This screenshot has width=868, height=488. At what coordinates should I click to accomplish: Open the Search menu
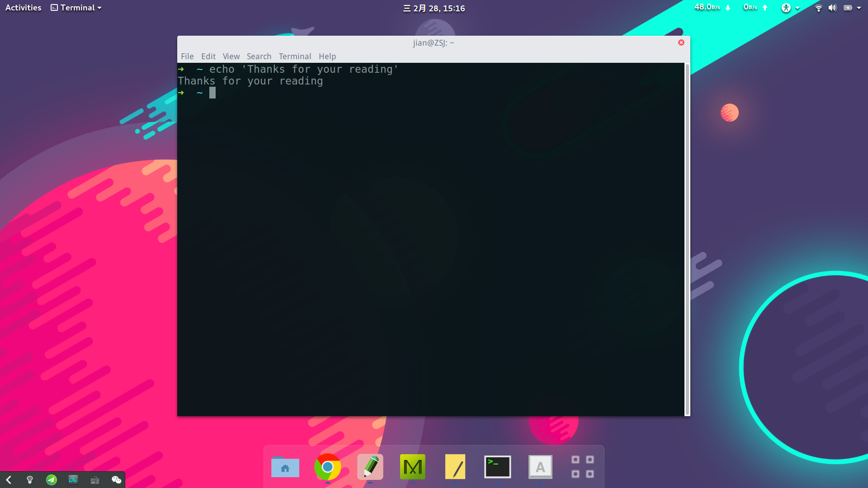coord(259,56)
